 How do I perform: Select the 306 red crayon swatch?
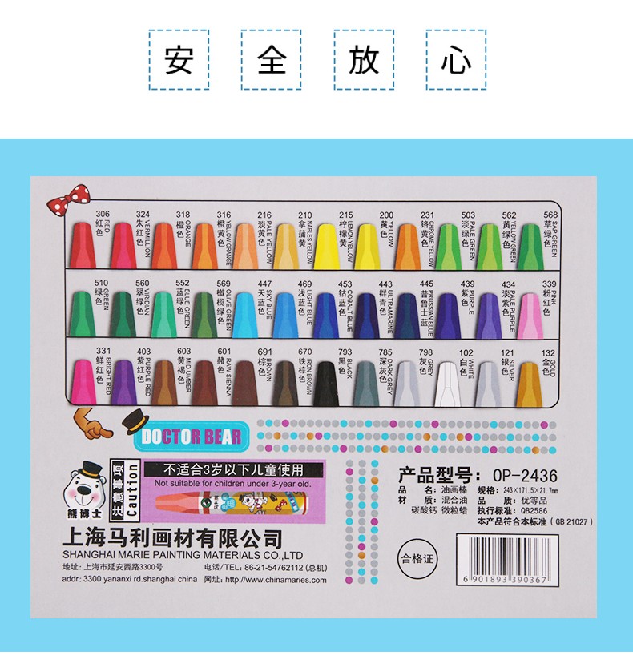[83, 245]
